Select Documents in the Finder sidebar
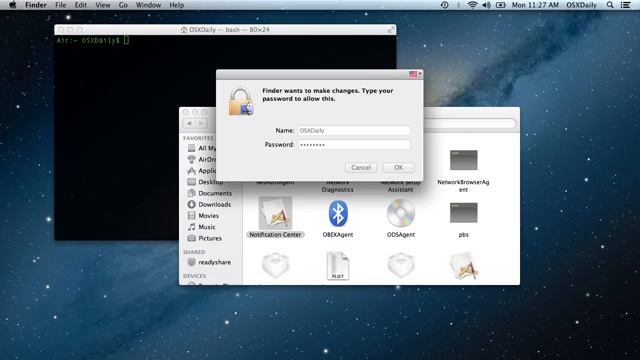 click(209, 193)
